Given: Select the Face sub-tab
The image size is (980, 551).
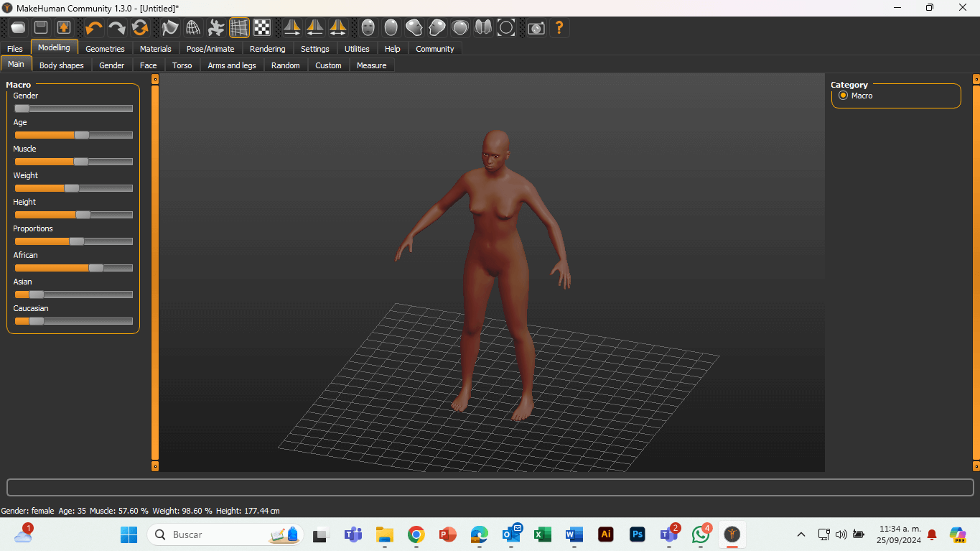Looking at the screenshot, I should (149, 65).
